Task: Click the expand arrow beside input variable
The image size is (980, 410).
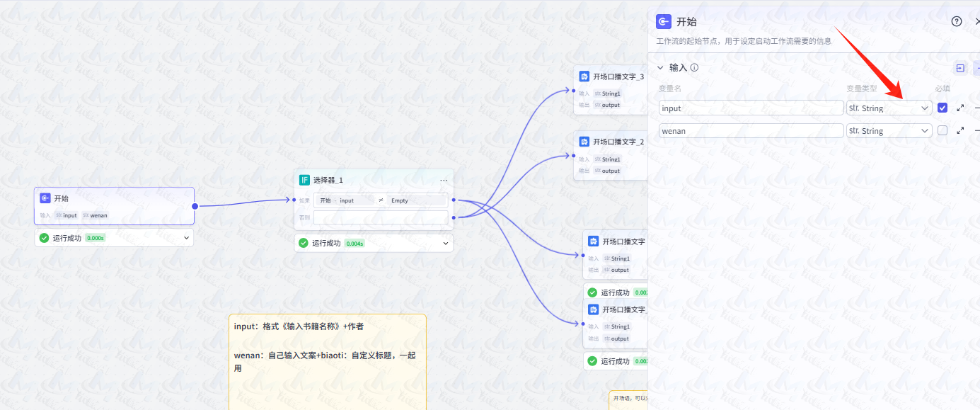Action: (x=959, y=107)
